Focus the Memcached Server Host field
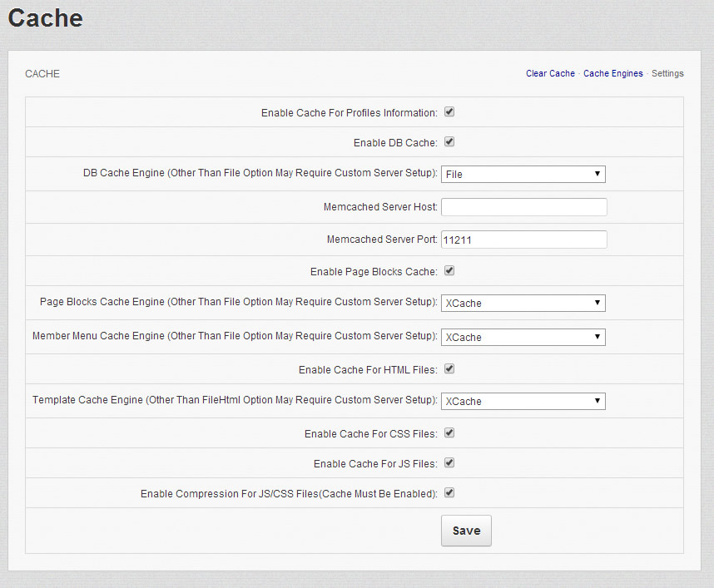This screenshot has width=714, height=588. pyautogui.click(x=523, y=207)
